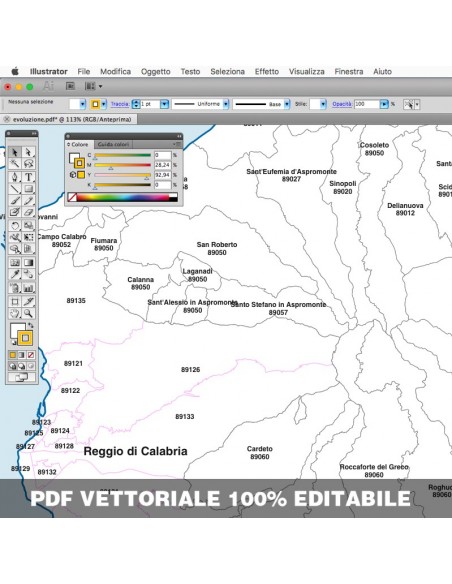The width and height of the screenshot is (452, 584).
Task: Select the Blend tool
Action: 28,274
